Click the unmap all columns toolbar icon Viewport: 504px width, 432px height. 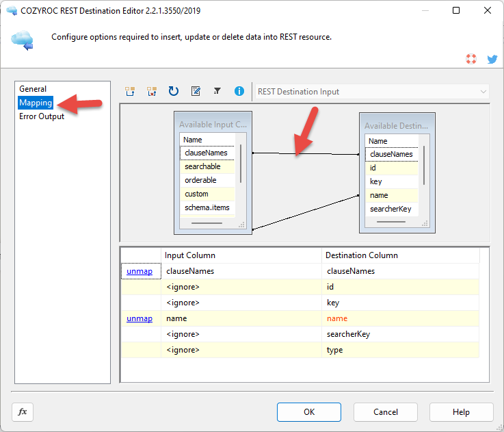[x=152, y=92]
